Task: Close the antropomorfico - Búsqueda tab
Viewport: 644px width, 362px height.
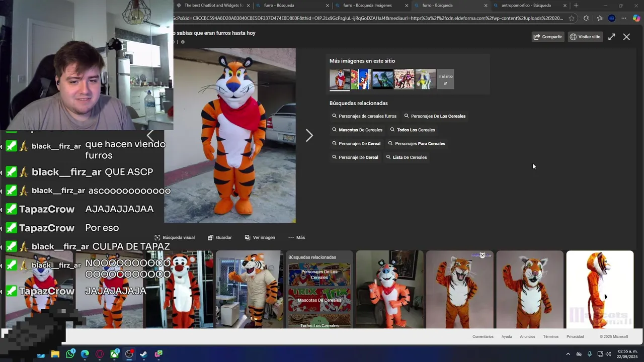Action: pyautogui.click(x=565, y=6)
